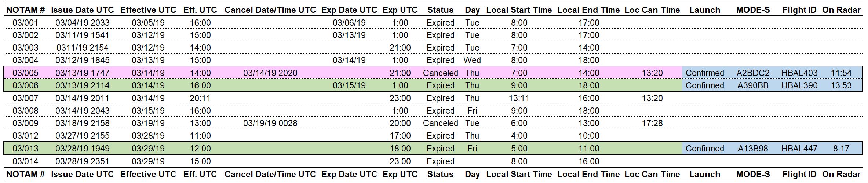The height and width of the screenshot is (183, 868).
Task: Select MODE-S code A2BDC2 cell
Action: [753, 73]
